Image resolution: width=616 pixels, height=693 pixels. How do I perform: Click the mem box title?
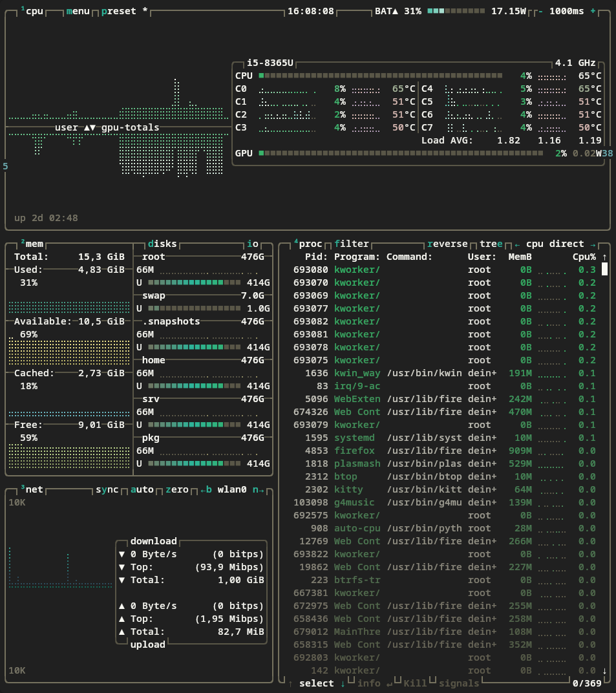(32, 244)
